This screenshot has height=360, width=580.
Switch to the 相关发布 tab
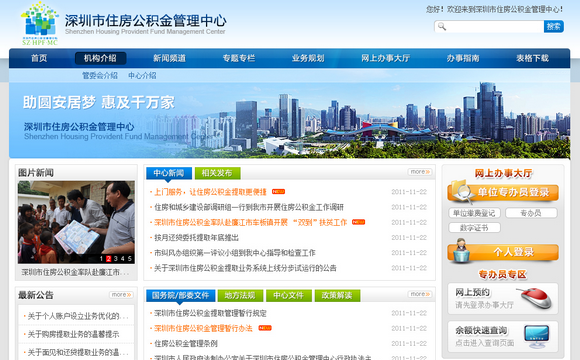(x=217, y=173)
